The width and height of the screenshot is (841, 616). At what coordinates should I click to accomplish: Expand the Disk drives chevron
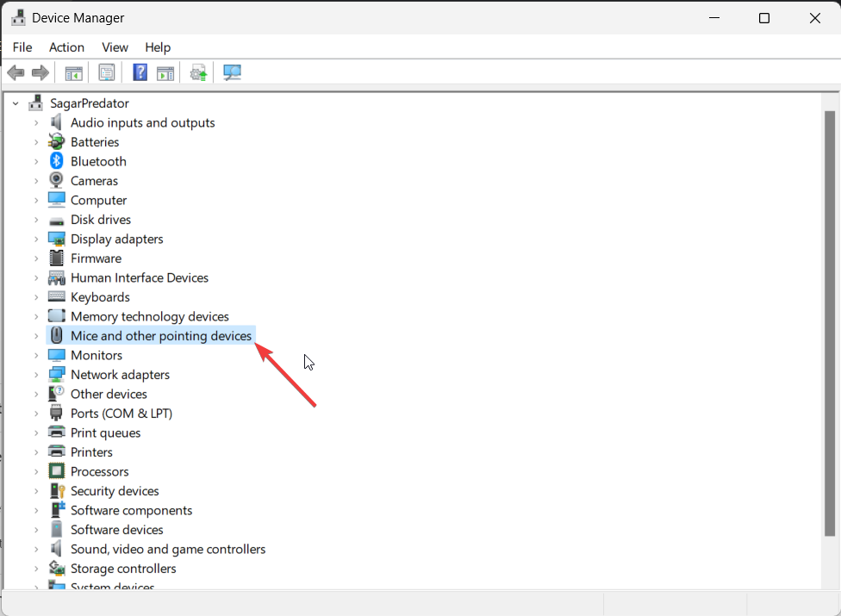[36, 220]
